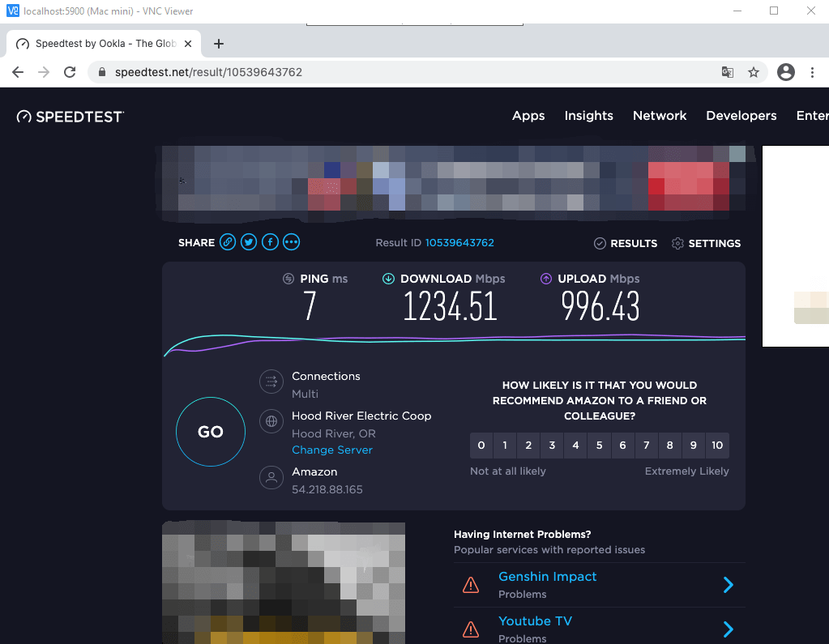Viewport: 829px width, 644px height.
Task: Open Chrome three-dot menu
Action: coord(812,72)
